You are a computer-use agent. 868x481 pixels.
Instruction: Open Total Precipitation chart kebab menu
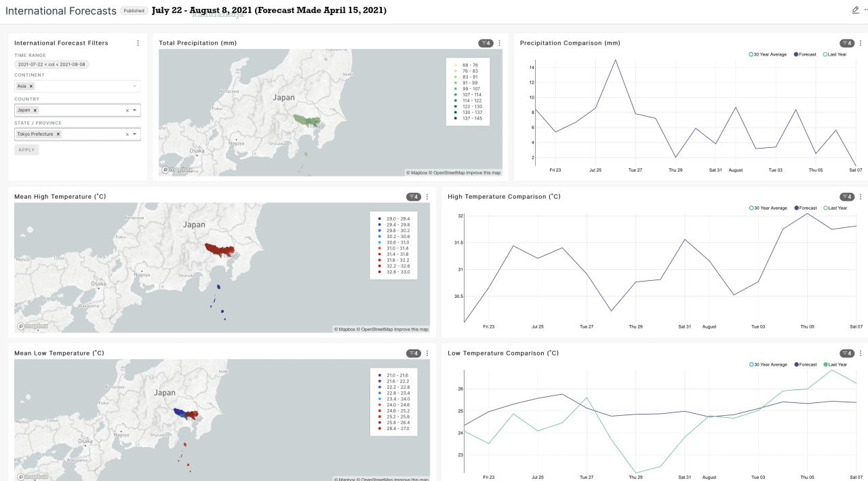pyautogui.click(x=500, y=43)
